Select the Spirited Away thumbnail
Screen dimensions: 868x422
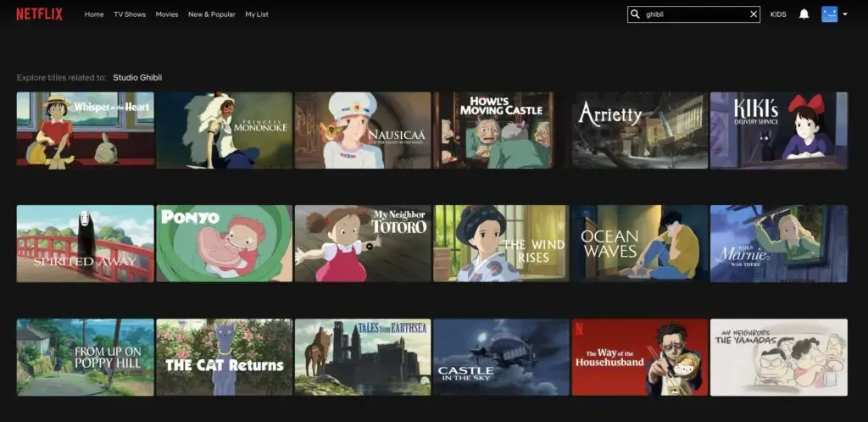(85, 243)
